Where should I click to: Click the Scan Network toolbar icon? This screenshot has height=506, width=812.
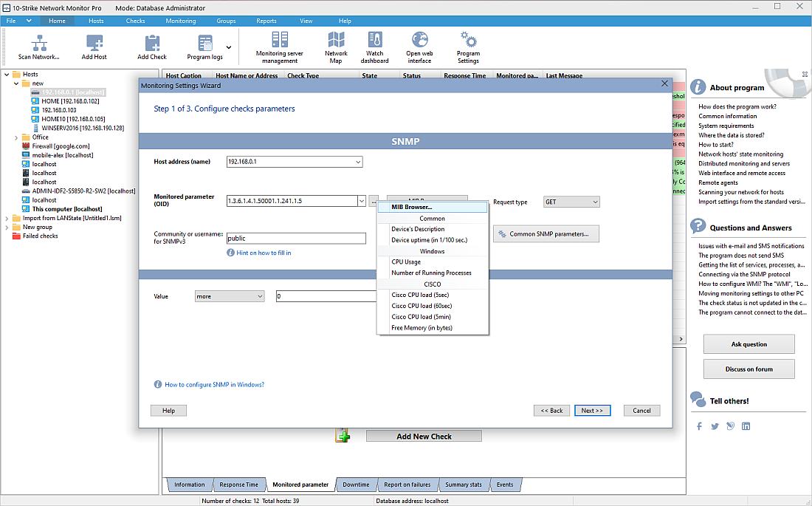pos(39,43)
